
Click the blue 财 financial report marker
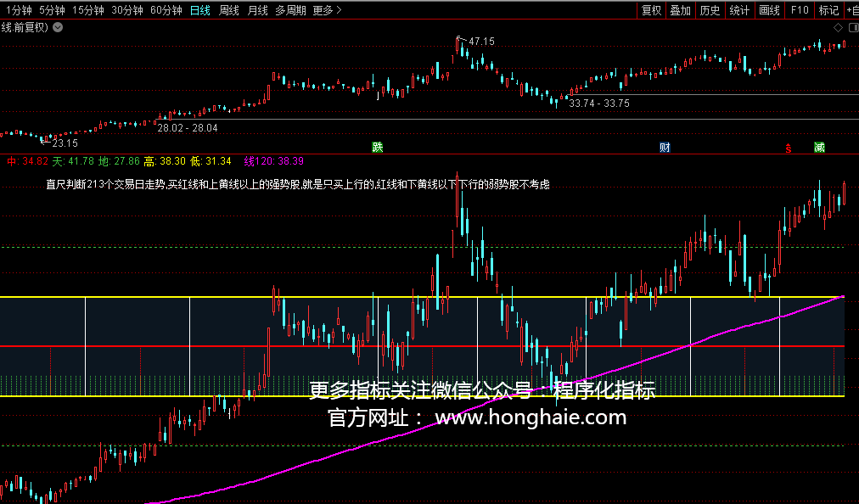(x=665, y=148)
